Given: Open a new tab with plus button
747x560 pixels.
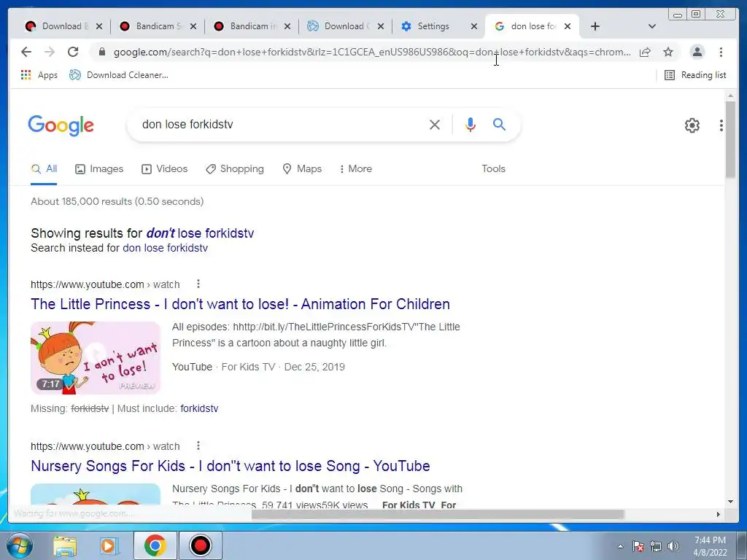Looking at the screenshot, I should (x=595, y=26).
